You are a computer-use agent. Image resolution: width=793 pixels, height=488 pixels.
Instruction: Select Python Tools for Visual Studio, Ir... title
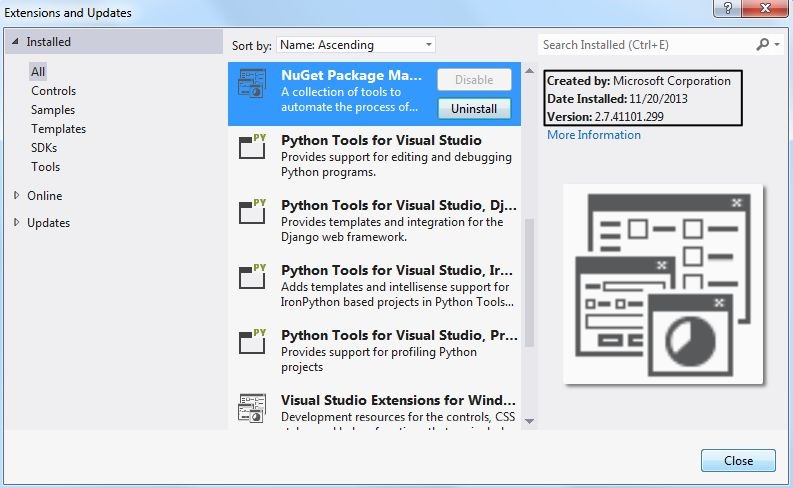pos(397,270)
